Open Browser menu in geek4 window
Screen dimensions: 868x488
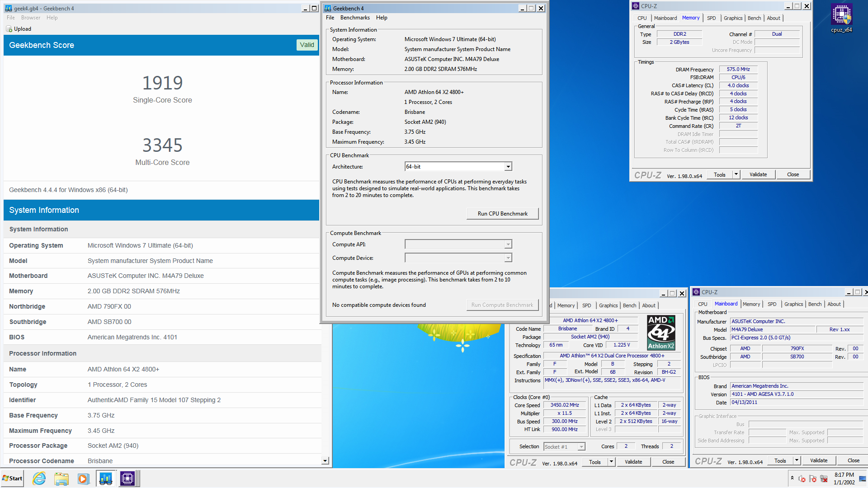tap(31, 18)
